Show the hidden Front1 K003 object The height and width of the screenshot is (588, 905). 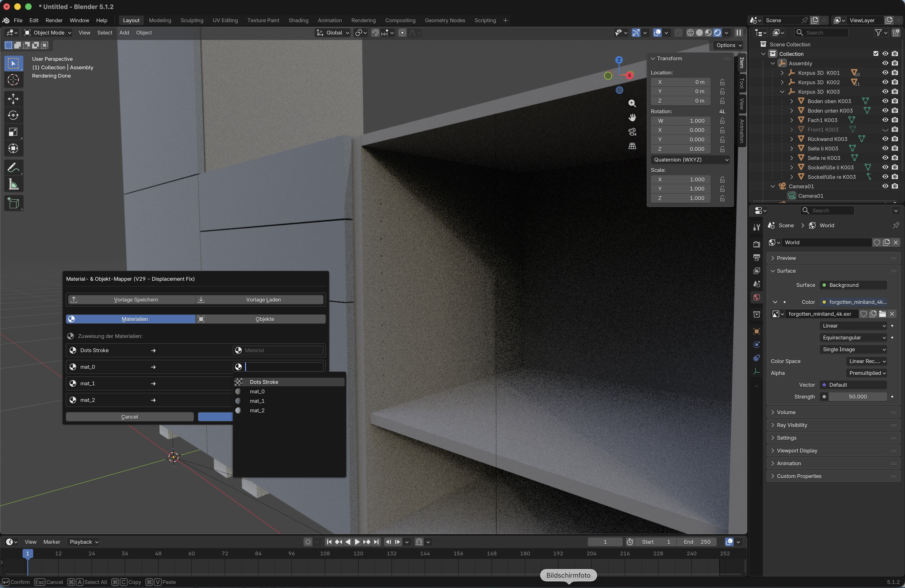pos(885,130)
